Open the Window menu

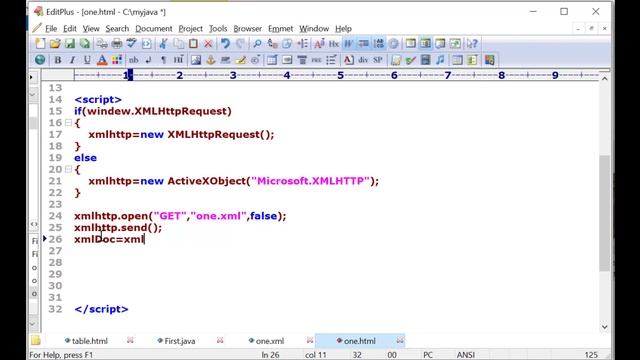pyautogui.click(x=314, y=29)
